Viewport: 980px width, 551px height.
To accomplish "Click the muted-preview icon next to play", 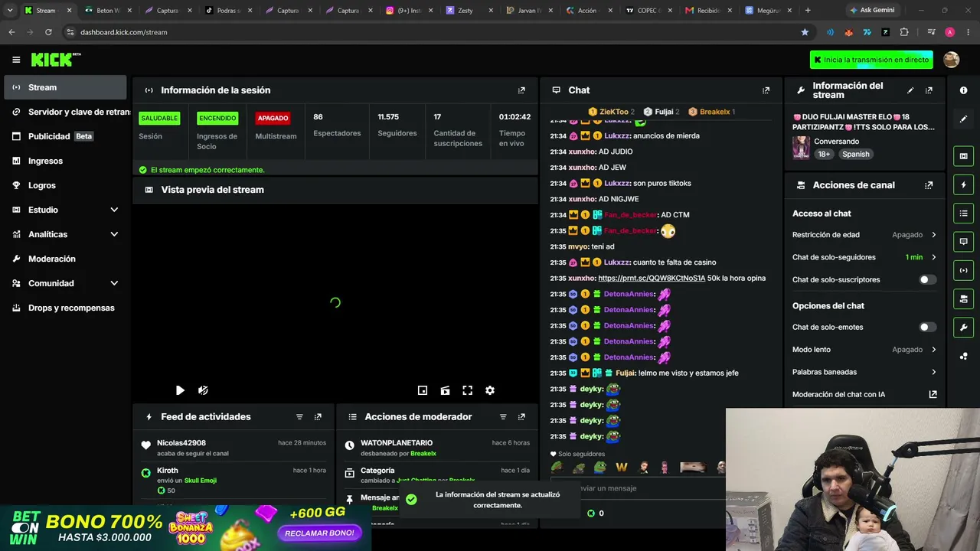I will [203, 390].
